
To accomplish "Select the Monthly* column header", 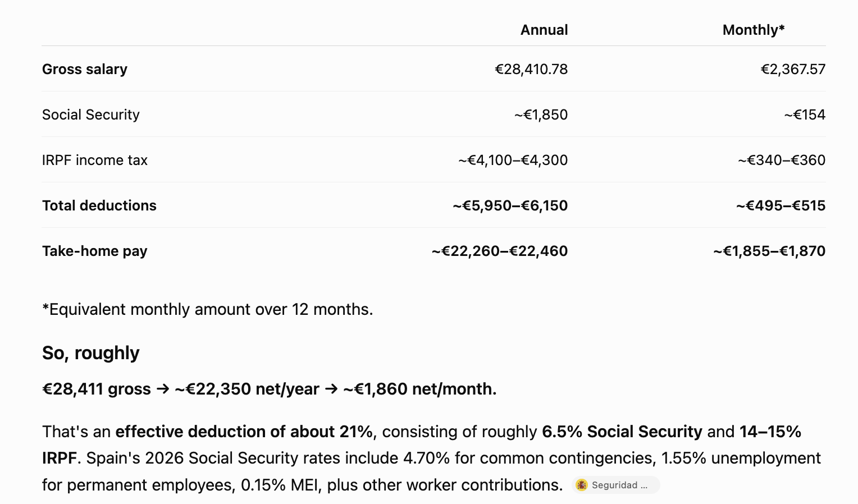I will tap(754, 30).
